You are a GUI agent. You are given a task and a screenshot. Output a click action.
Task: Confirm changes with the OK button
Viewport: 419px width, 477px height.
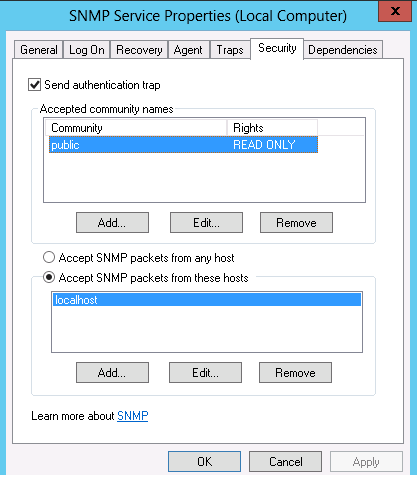[x=204, y=462]
